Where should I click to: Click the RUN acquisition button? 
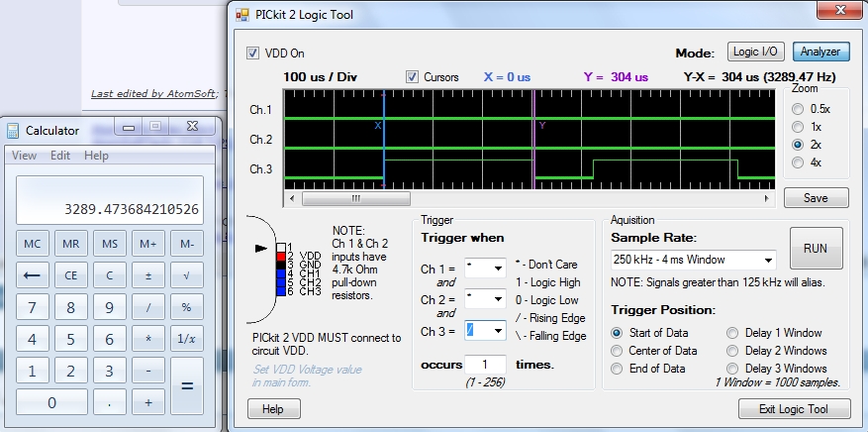pos(816,248)
